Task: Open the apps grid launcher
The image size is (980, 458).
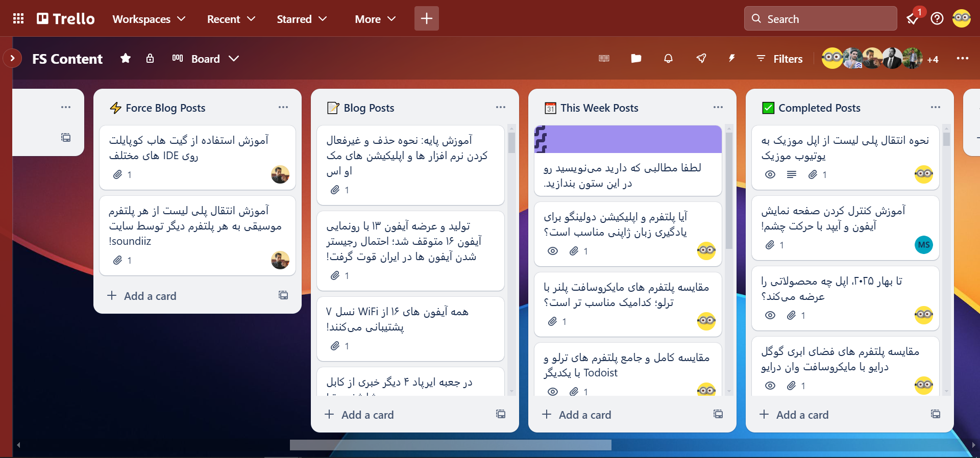Action: click(18, 19)
